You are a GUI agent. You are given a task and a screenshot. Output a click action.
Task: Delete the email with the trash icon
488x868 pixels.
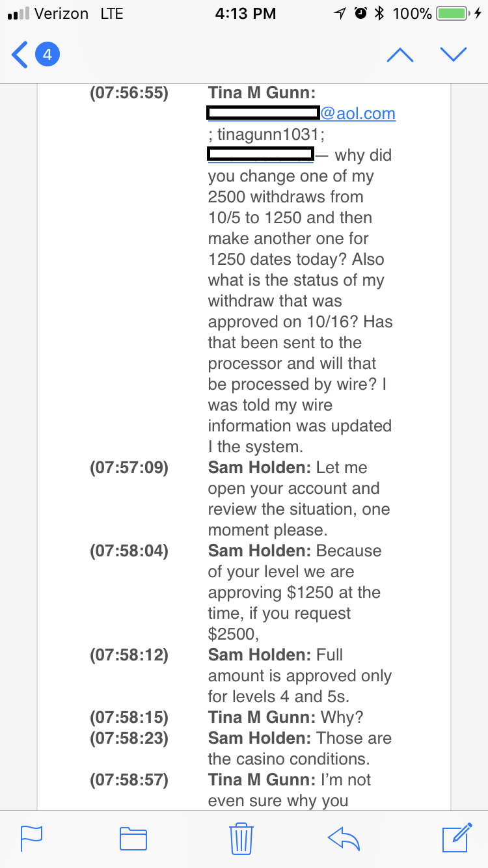click(x=241, y=838)
